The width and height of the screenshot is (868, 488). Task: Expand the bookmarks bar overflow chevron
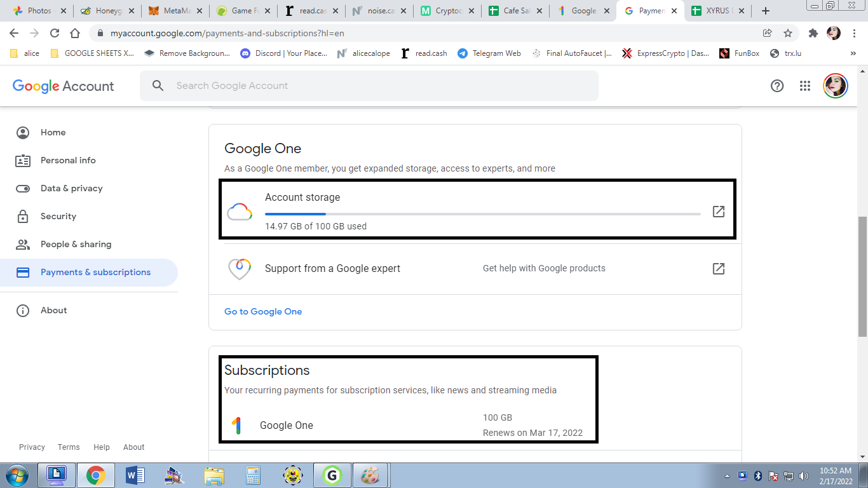[x=853, y=53]
